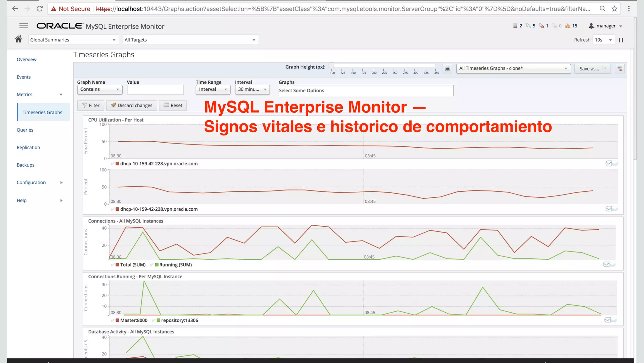The height and width of the screenshot is (363, 644).
Task: Click the Not Secure warning icon
Action: coord(54,9)
